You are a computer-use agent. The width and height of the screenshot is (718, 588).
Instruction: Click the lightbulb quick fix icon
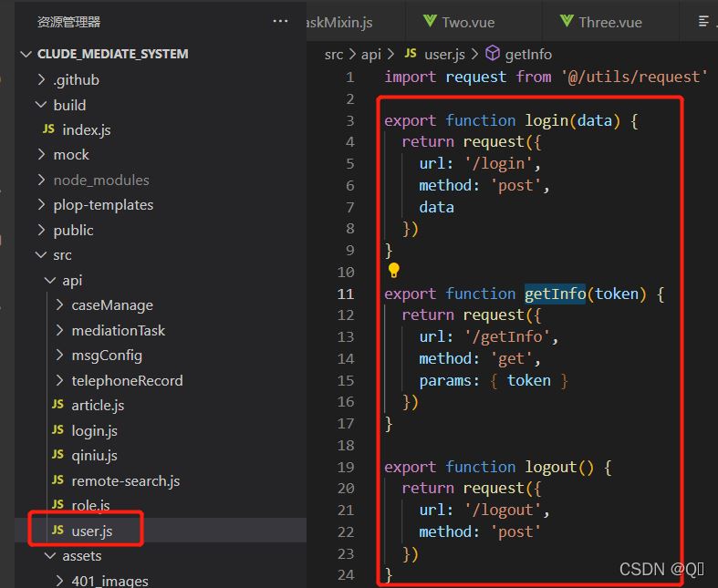point(394,271)
